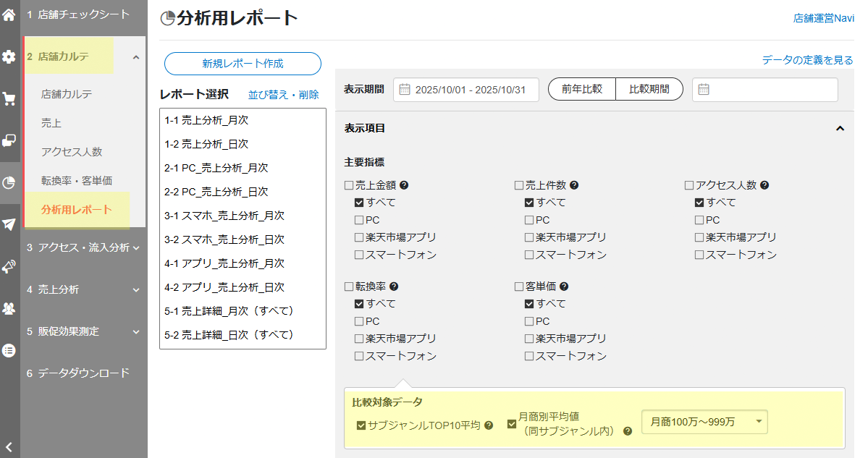Click the home icon in left sidebar
868x458 pixels.
click(9, 14)
